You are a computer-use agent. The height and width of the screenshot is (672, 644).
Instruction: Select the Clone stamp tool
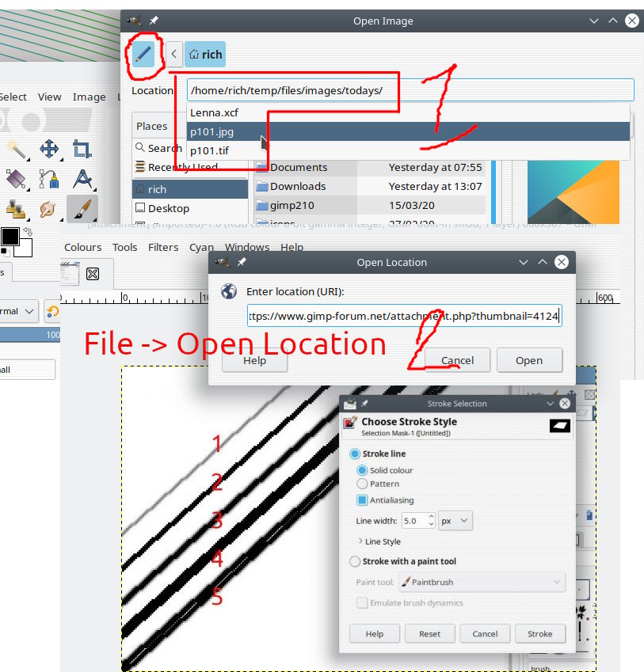(17, 209)
